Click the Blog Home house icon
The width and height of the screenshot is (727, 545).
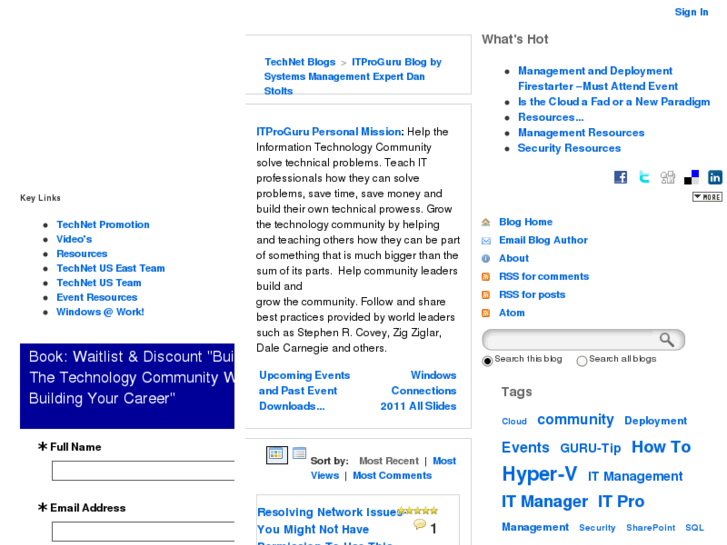coord(486,222)
